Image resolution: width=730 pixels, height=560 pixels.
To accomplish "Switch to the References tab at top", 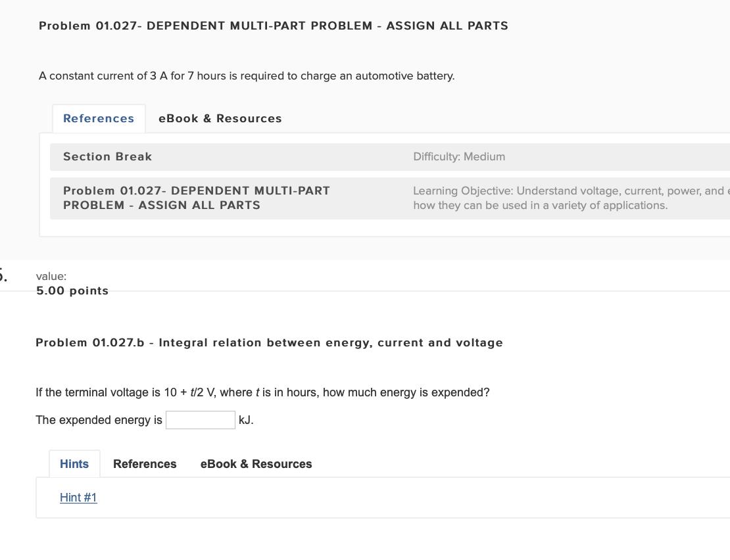I will [99, 118].
